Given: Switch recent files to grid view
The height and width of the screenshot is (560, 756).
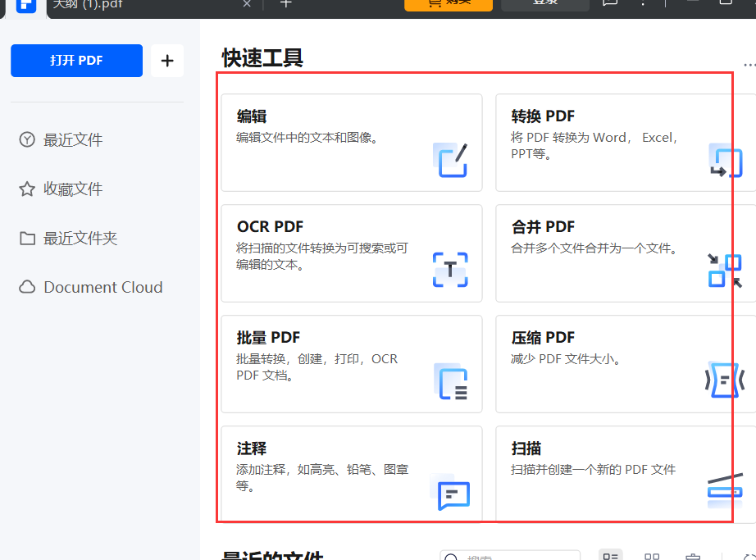Looking at the screenshot, I should point(652,555).
